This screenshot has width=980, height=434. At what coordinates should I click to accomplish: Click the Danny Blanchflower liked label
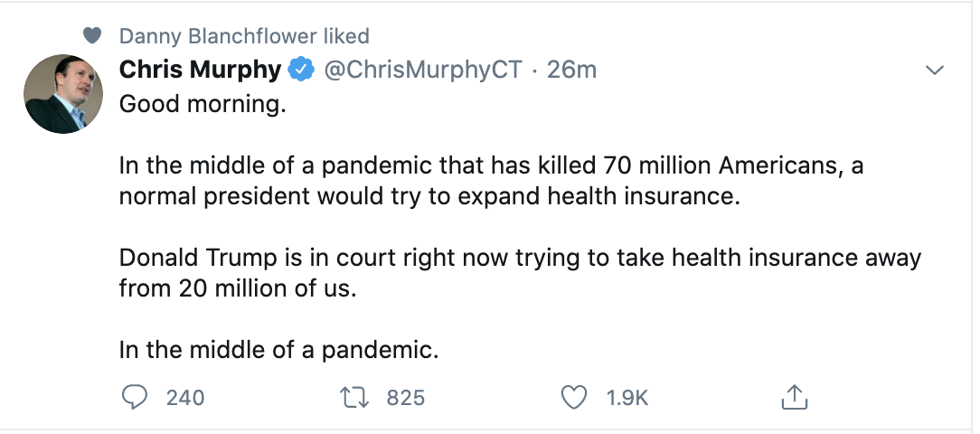(244, 36)
